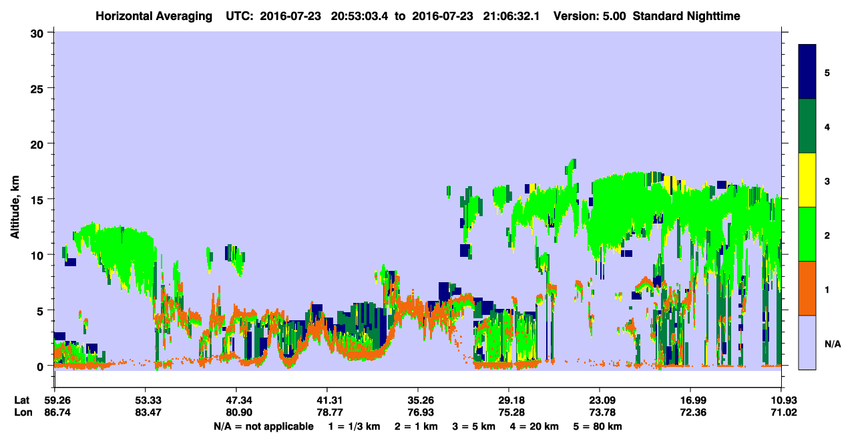Click the dark green 4 colorbar segment

(807, 126)
